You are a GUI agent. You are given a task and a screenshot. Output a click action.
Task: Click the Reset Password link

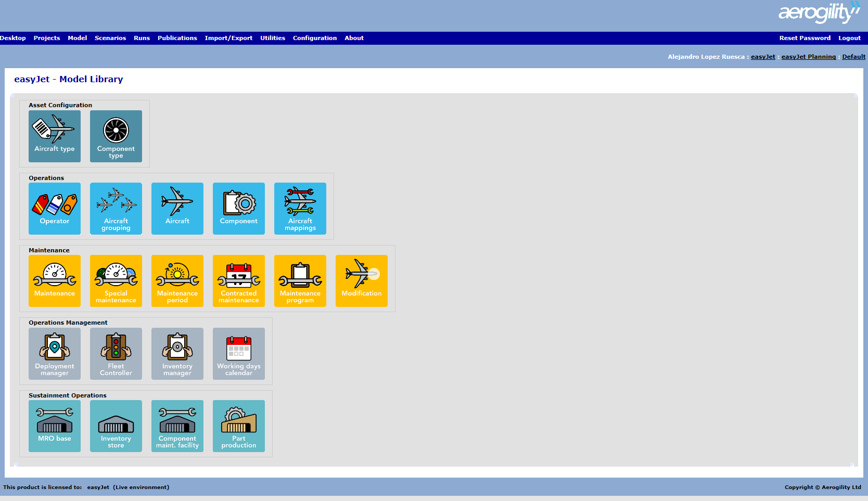tap(805, 38)
